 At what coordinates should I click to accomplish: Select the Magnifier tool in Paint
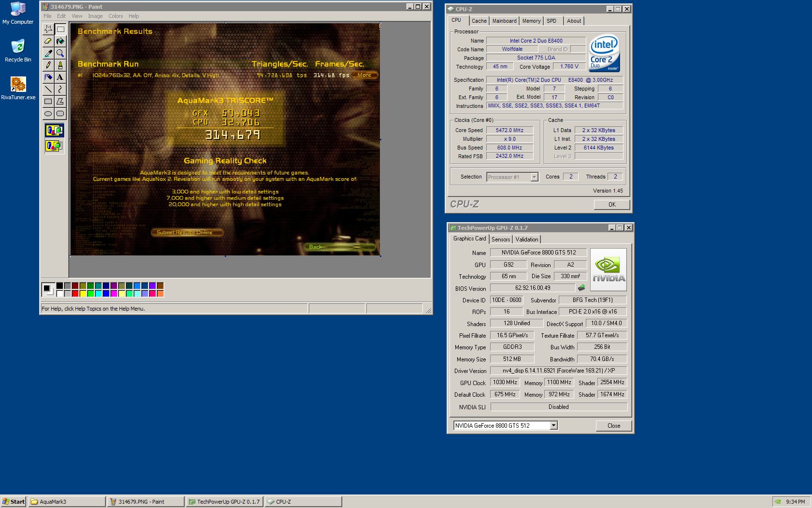coord(60,53)
